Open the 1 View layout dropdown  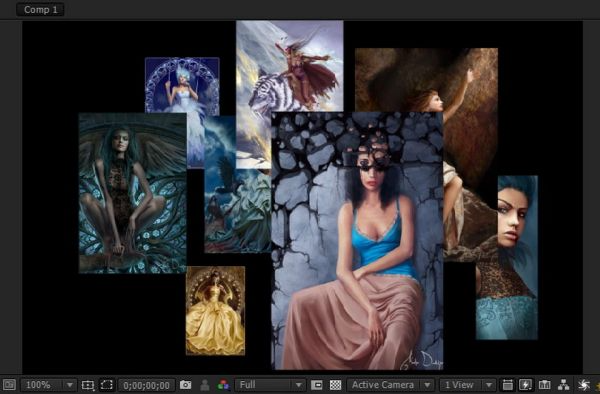click(467, 385)
